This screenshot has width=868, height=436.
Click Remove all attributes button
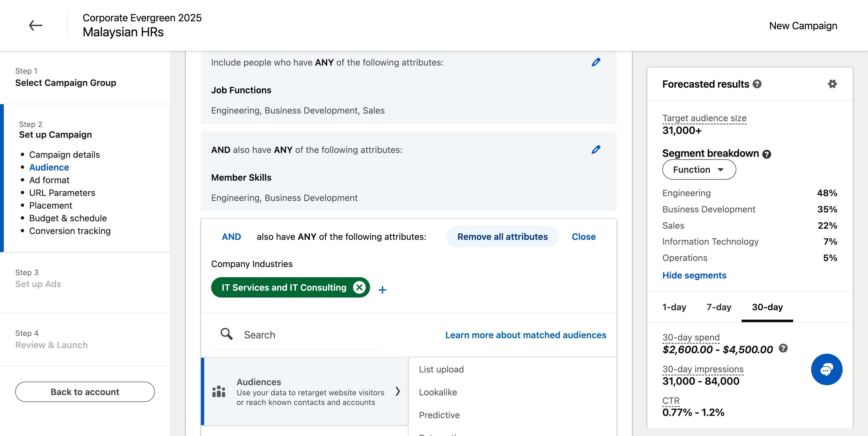point(503,237)
